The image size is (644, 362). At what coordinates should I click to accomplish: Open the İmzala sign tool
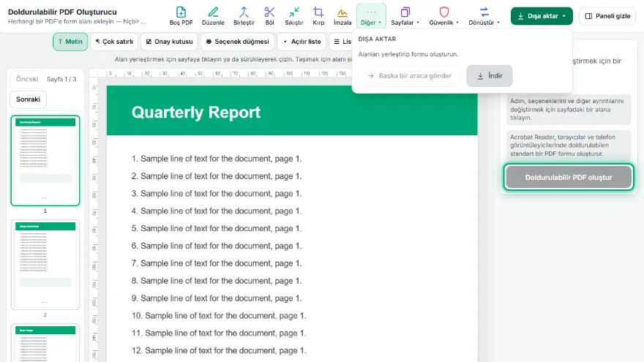tap(342, 16)
